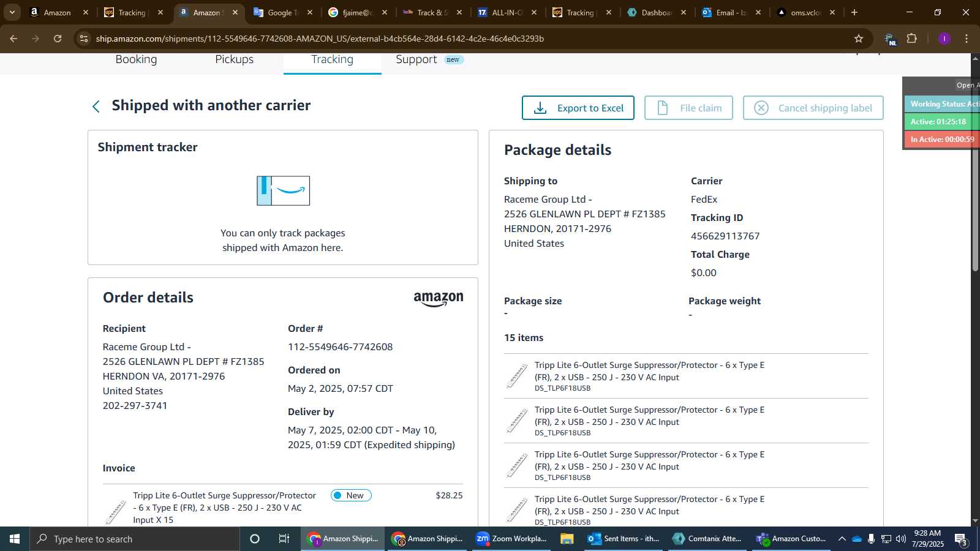This screenshot has height=551, width=980.
Task: Click the microphone tray icon
Action: pyautogui.click(x=871, y=539)
